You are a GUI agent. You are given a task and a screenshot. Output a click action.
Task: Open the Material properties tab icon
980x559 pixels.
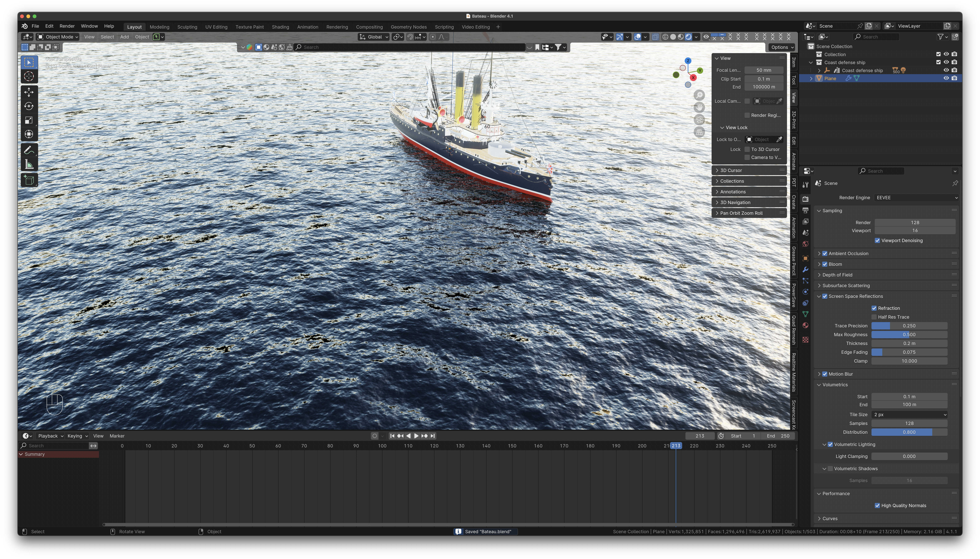click(805, 325)
